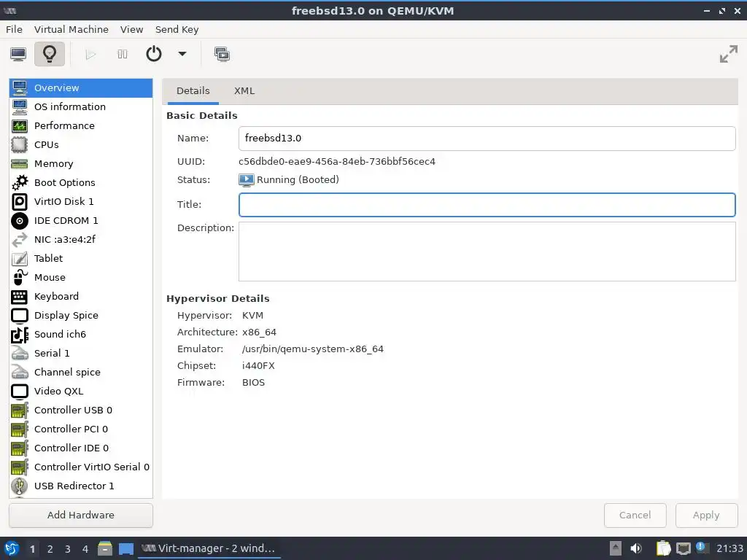Screen dimensions: 747x560
Task: Click the UUID value text
Action: (x=337, y=161)
